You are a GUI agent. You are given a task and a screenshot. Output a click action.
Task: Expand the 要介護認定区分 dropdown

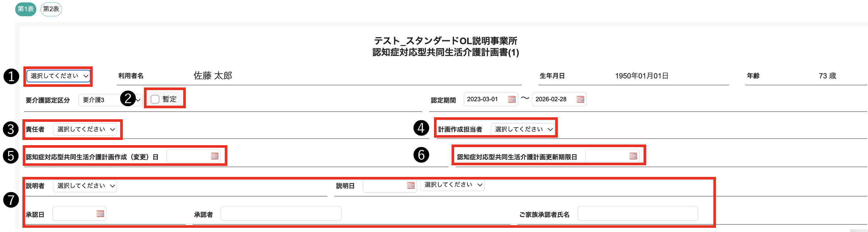pos(101,100)
